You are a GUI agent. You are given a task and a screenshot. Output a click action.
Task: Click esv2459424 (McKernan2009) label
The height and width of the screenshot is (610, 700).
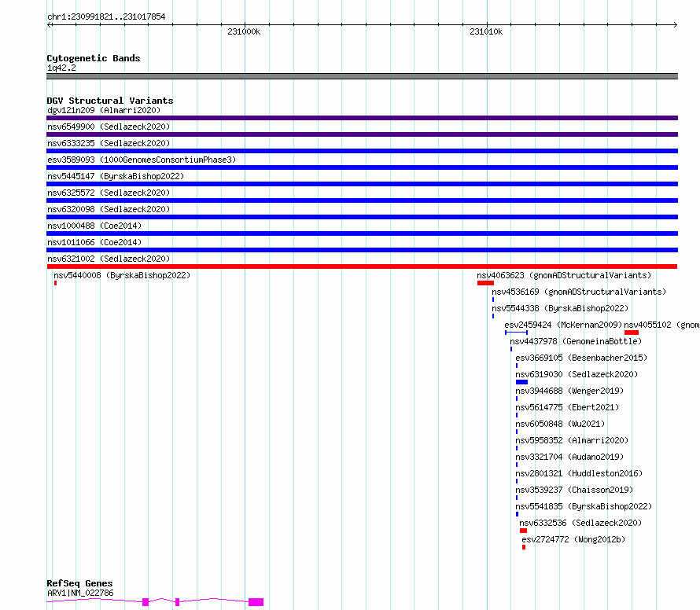[x=563, y=325]
